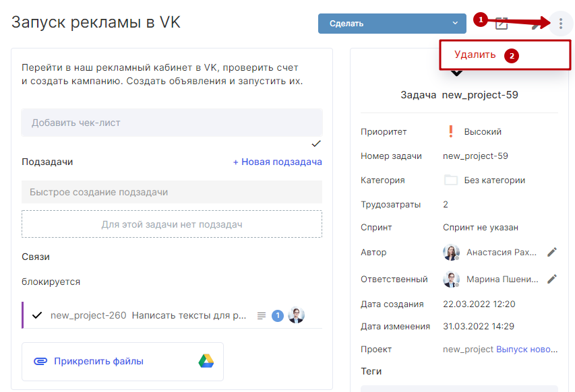Image resolution: width=575 pixels, height=392 pixels.
Task: Show description icon of linked task
Action: point(261,315)
